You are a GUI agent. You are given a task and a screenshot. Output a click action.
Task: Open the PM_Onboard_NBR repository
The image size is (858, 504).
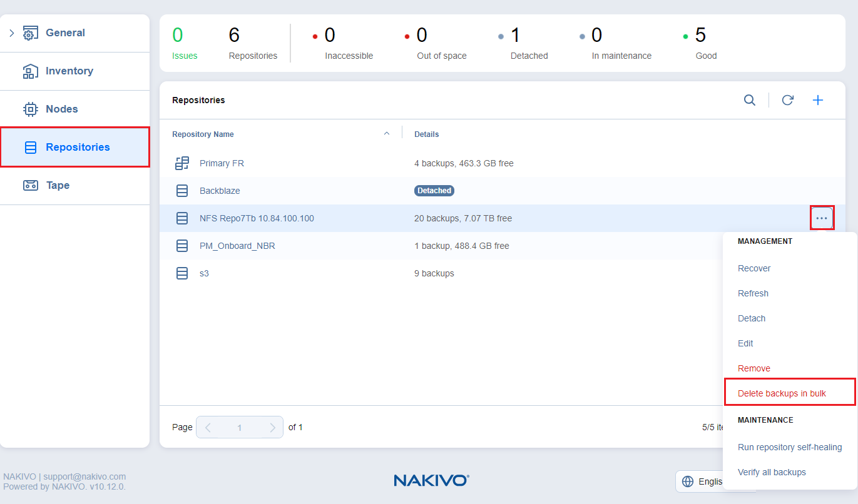pyautogui.click(x=237, y=246)
